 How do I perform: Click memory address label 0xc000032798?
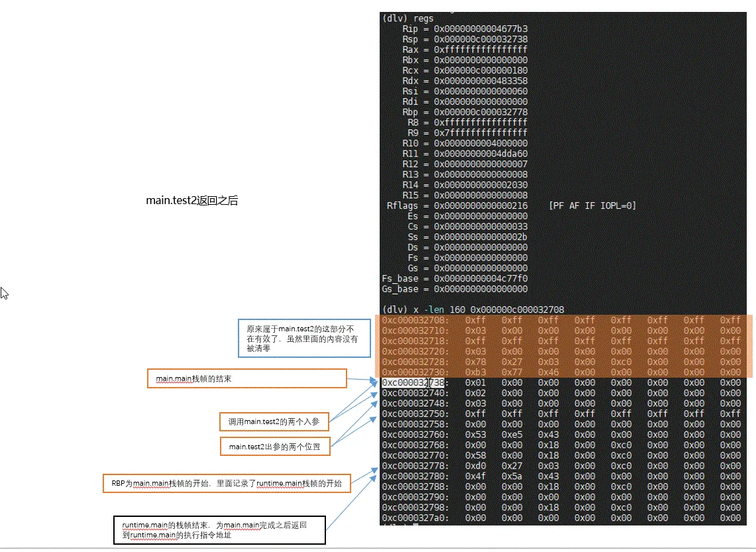click(x=415, y=508)
